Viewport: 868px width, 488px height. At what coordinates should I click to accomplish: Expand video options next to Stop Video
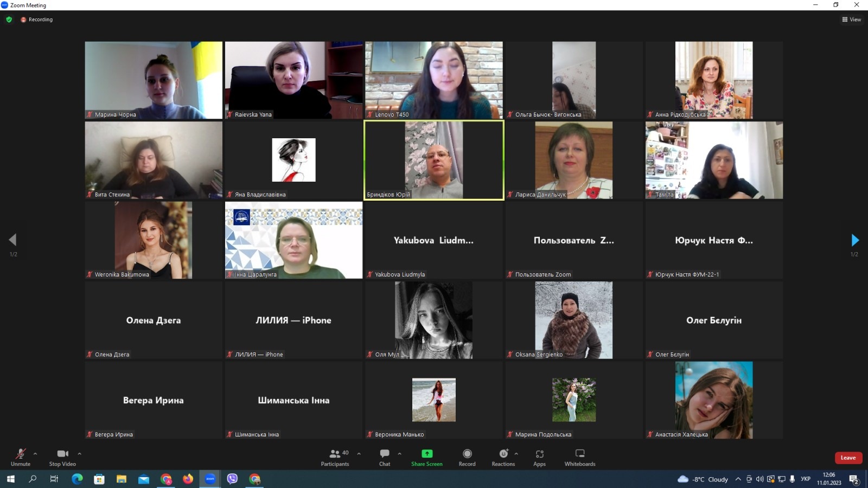pos(79,454)
